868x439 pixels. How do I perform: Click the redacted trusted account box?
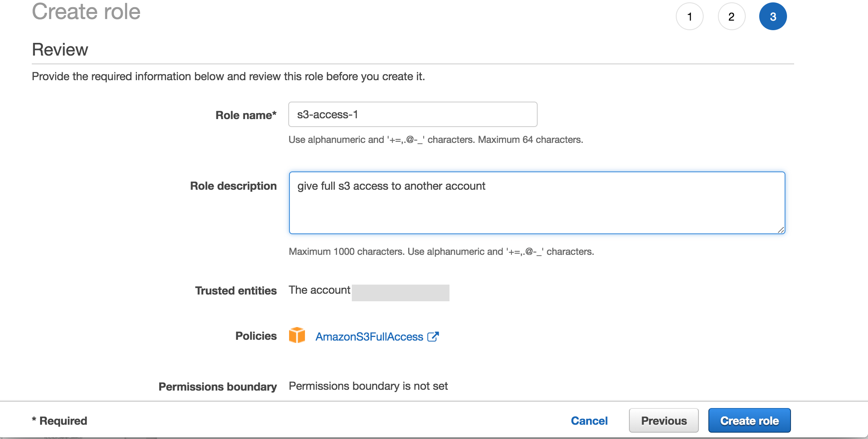[x=400, y=293]
